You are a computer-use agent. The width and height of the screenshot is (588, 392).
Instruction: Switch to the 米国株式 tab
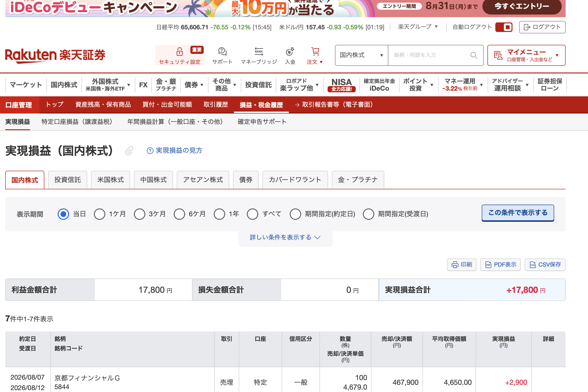[110, 180]
